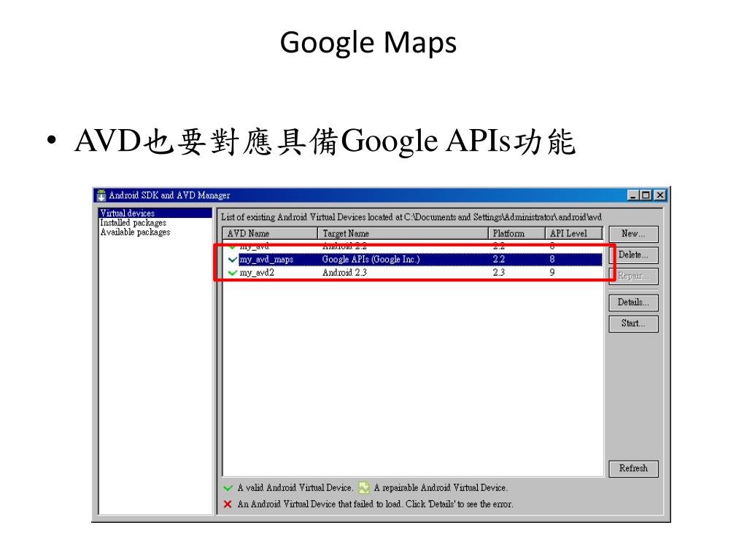This screenshot has height=560, width=747.
Task: Open Available packages in the left panel
Action: [x=135, y=233]
